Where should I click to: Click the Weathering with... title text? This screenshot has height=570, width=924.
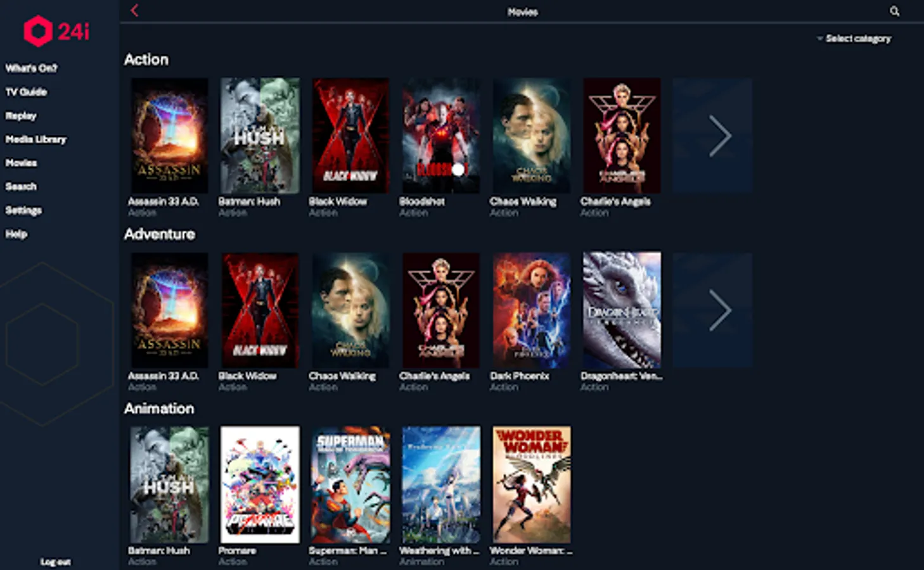click(439, 551)
